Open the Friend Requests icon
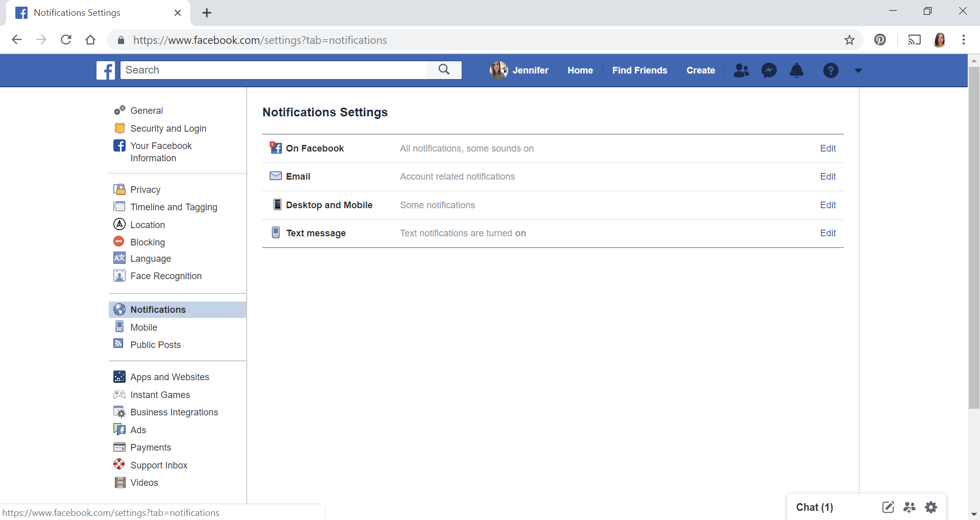 pos(742,70)
